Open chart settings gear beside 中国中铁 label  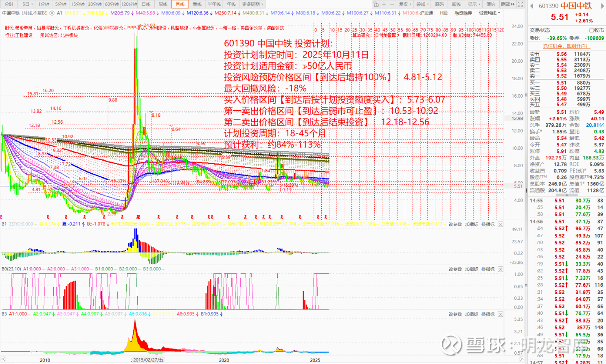52,13
